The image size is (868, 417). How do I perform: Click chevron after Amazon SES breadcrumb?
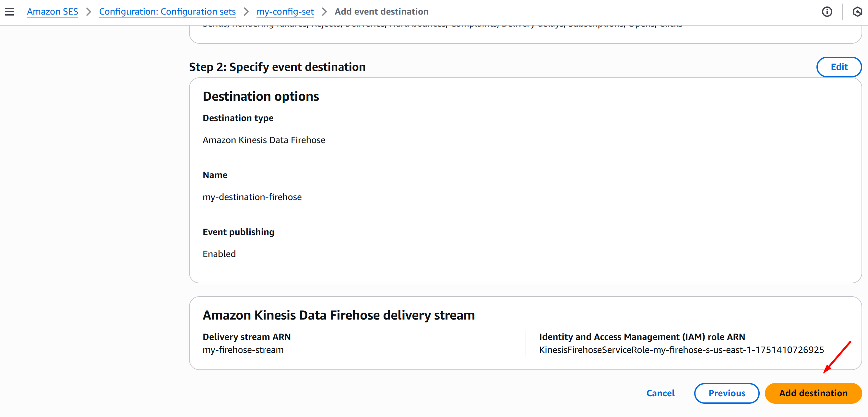(89, 12)
